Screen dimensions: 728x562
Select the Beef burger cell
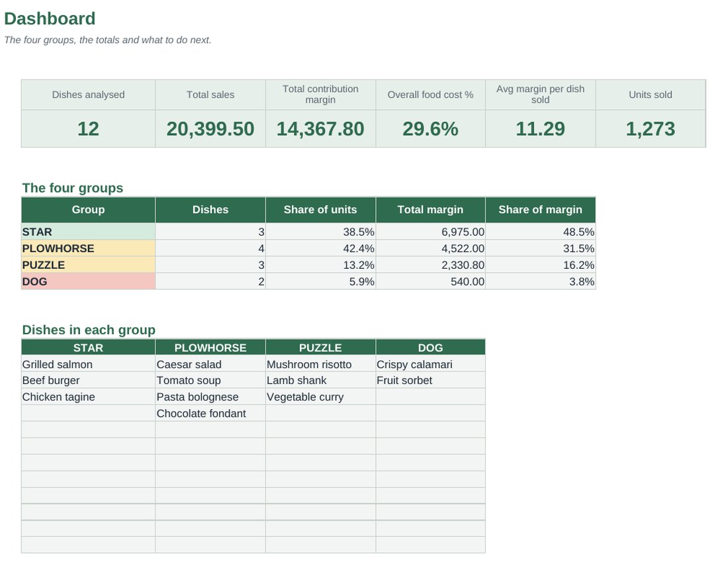(88, 381)
